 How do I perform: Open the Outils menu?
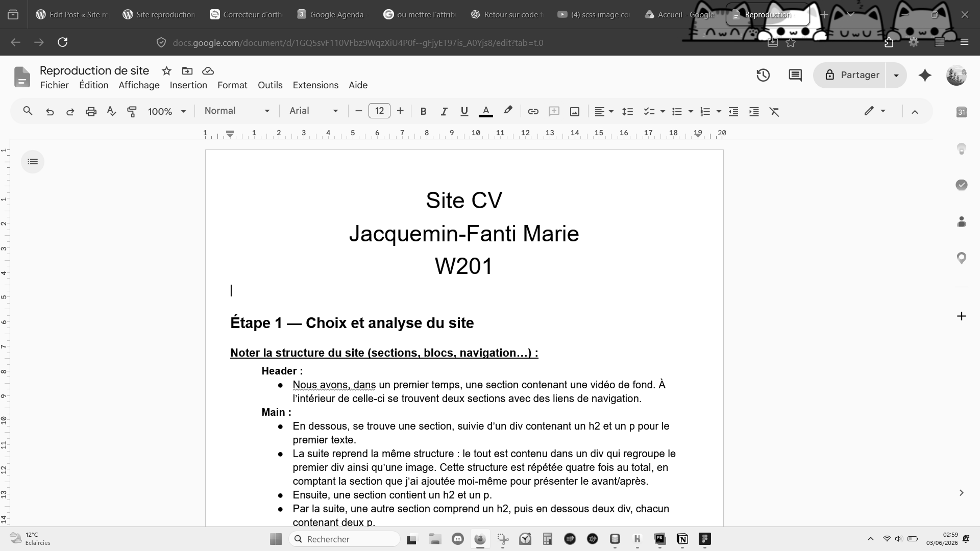[x=270, y=85]
